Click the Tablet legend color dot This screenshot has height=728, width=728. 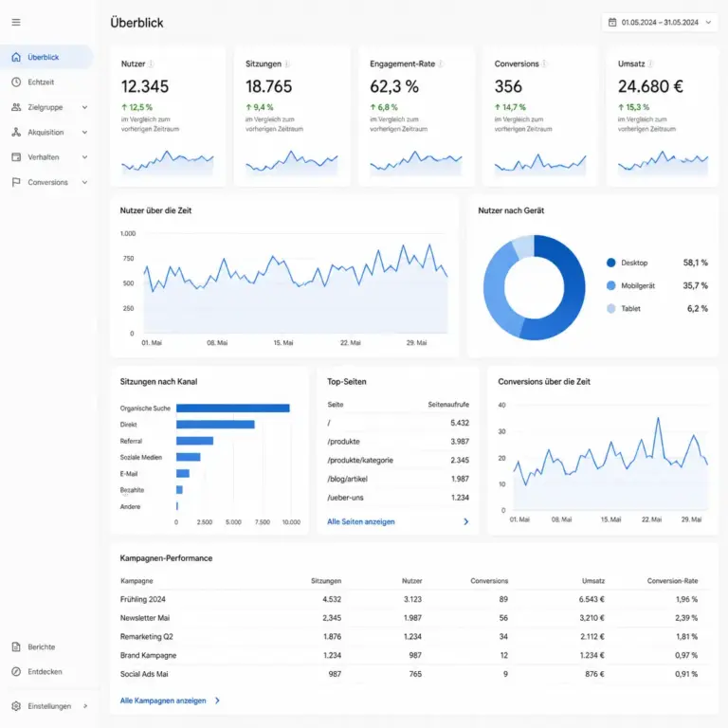611,308
